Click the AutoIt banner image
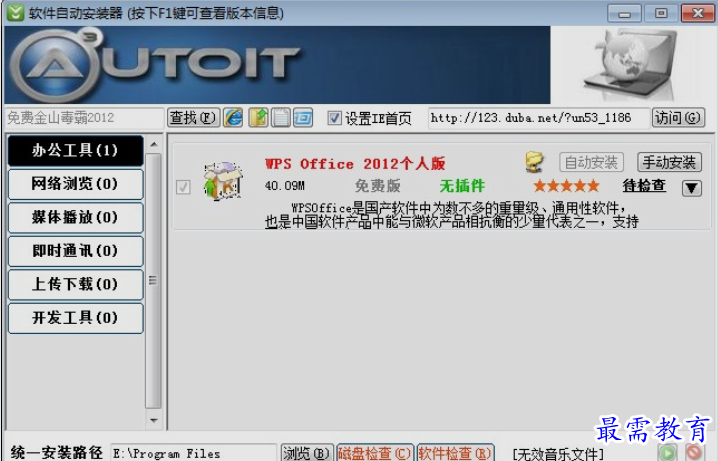 [277, 65]
